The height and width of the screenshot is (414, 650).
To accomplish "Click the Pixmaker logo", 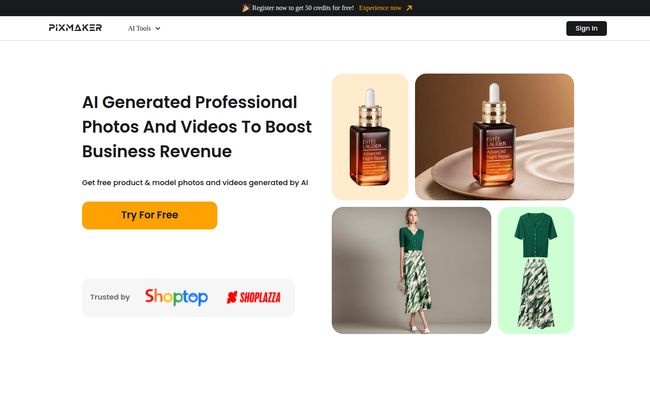I will click(75, 28).
